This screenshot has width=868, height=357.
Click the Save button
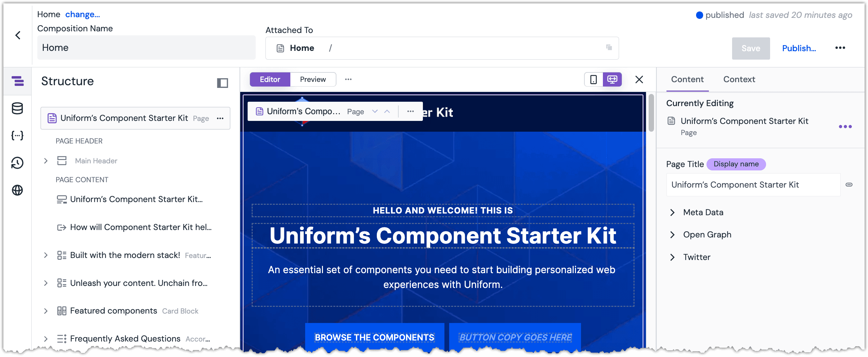pyautogui.click(x=751, y=48)
